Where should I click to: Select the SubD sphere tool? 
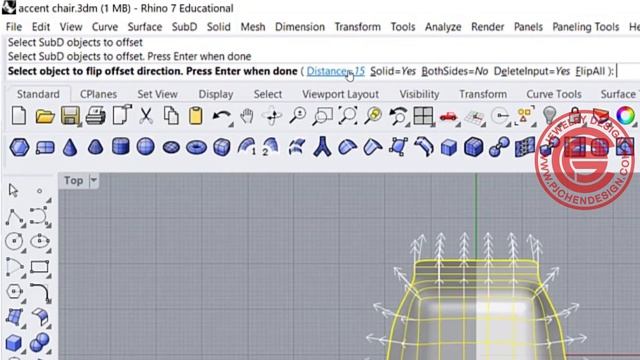point(145,147)
